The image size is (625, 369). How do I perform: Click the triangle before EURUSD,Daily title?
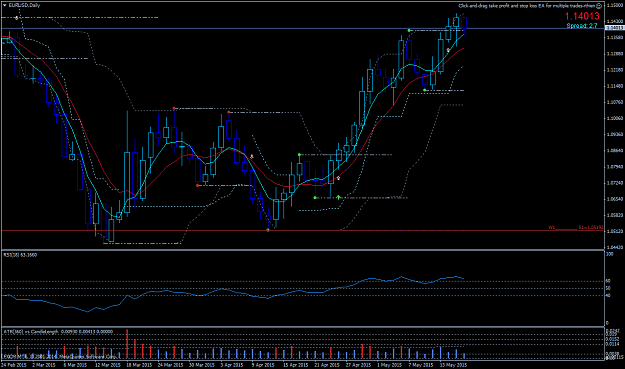tap(4, 5)
